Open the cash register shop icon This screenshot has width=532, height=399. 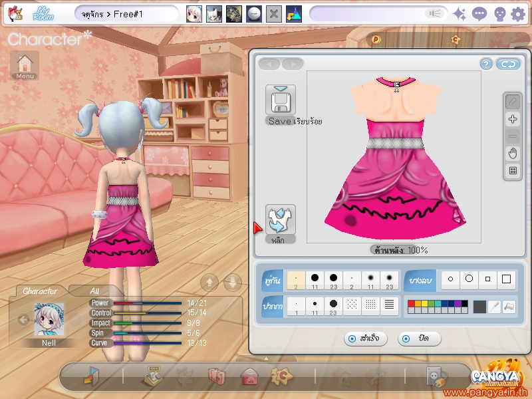pos(154,376)
